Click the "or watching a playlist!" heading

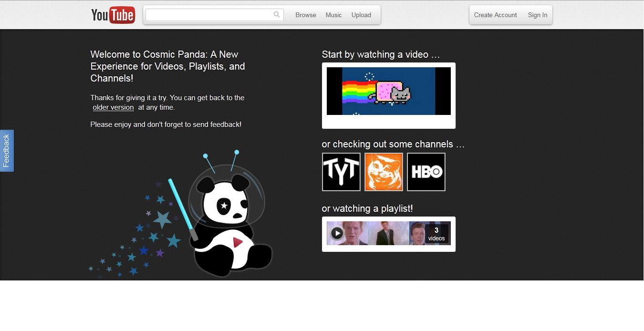click(367, 208)
